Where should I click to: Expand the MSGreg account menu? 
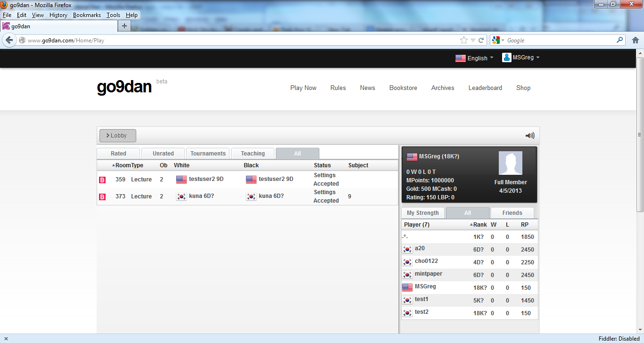point(521,57)
